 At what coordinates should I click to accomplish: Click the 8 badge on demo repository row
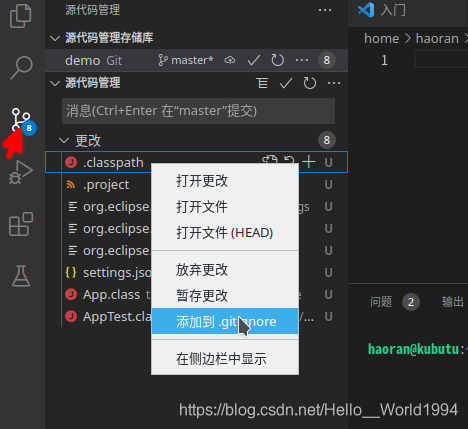[327, 60]
